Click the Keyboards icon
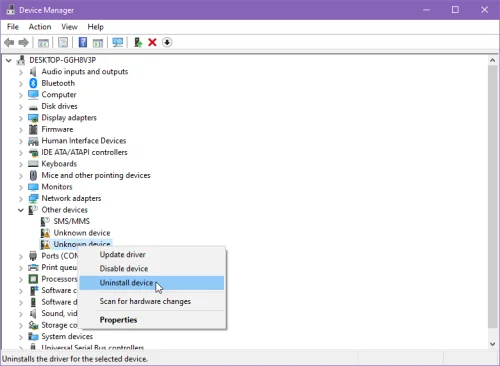500x366 pixels. [x=33, y=164]
